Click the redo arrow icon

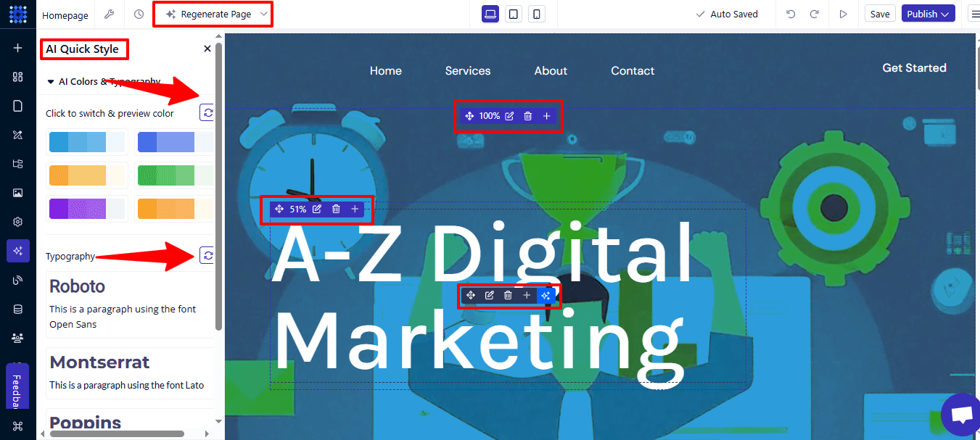[815, 14]
